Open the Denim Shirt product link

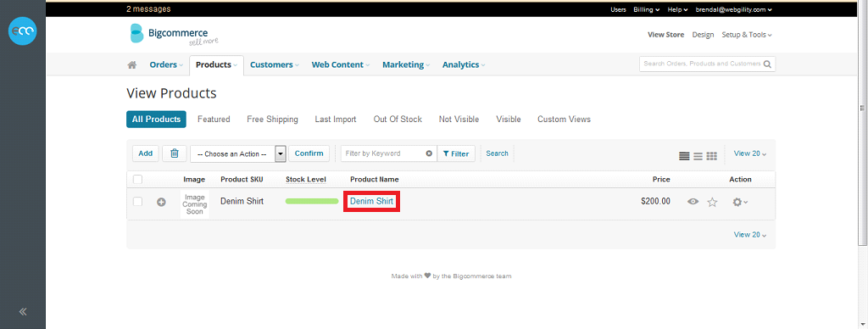tap(371, 202)
